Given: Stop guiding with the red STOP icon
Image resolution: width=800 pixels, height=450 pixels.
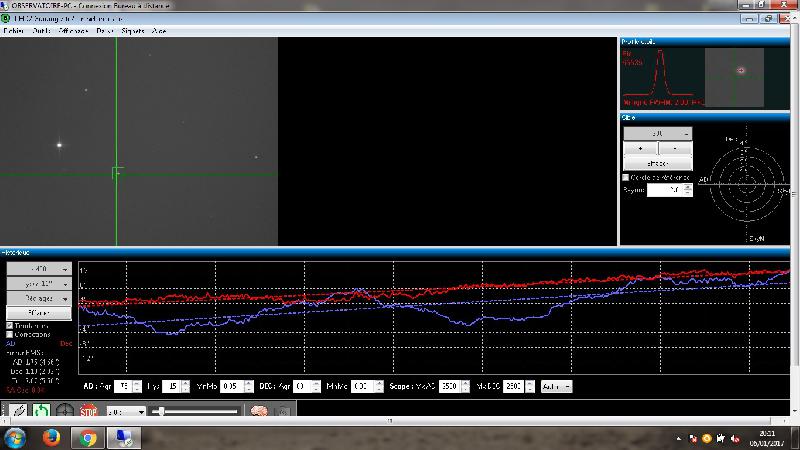Looking at the screenshot, I should pyautogui.click(x=88, y=410).
